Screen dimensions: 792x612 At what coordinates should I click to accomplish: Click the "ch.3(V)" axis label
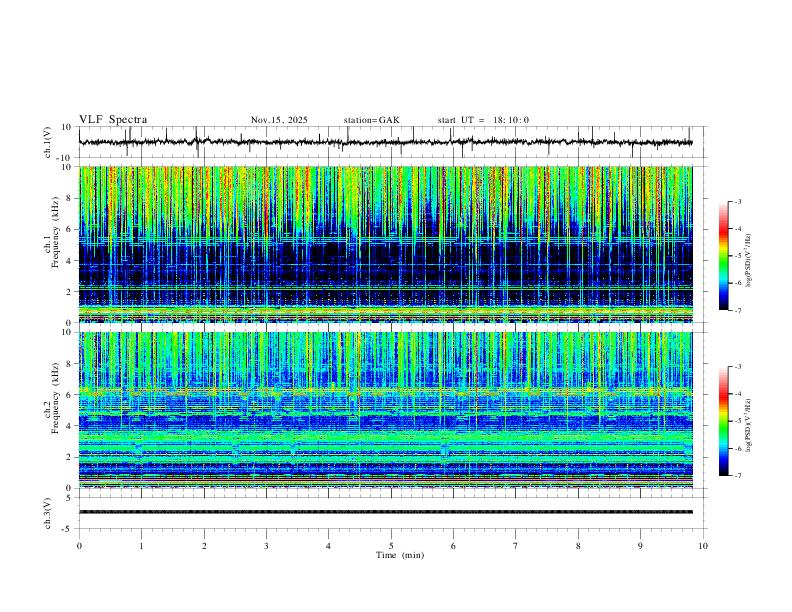[48, 513]
